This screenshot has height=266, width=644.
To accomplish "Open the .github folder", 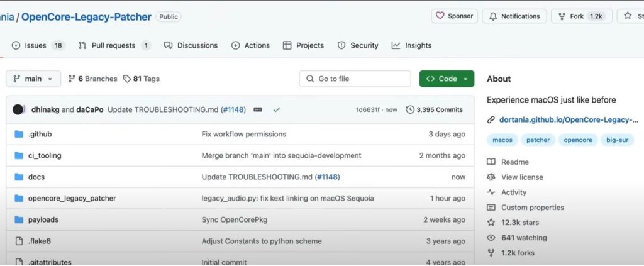I will tap(40, 134).
